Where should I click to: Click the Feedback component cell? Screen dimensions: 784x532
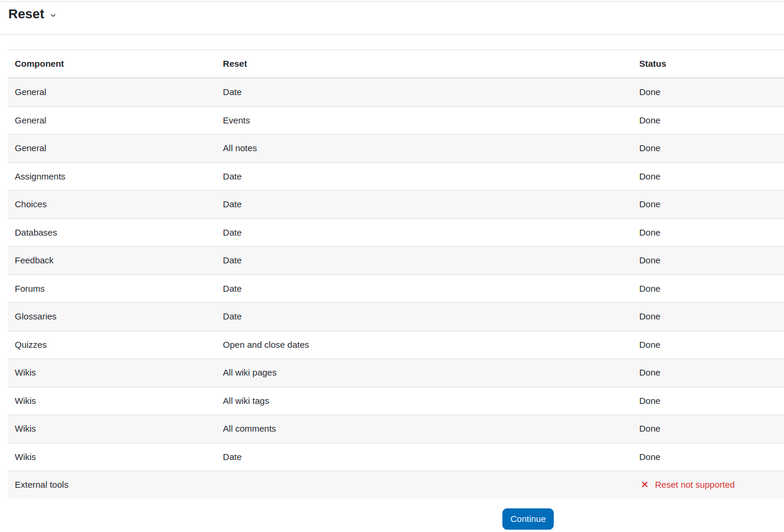34,260
